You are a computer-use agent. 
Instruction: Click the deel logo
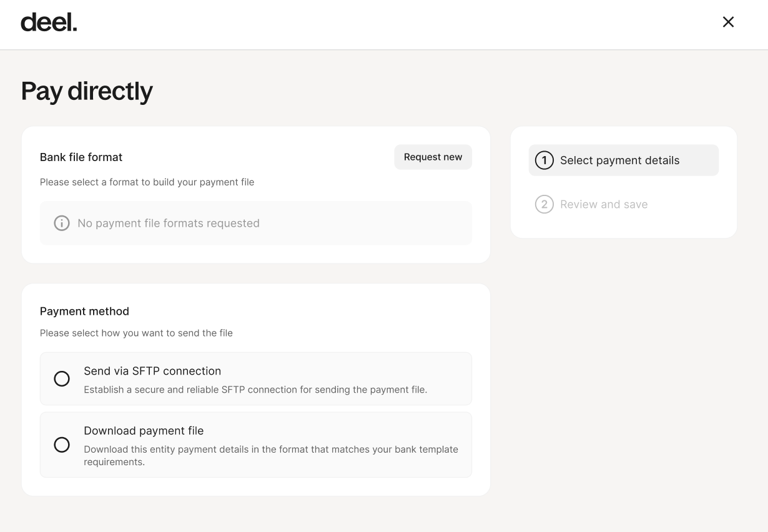49,22
